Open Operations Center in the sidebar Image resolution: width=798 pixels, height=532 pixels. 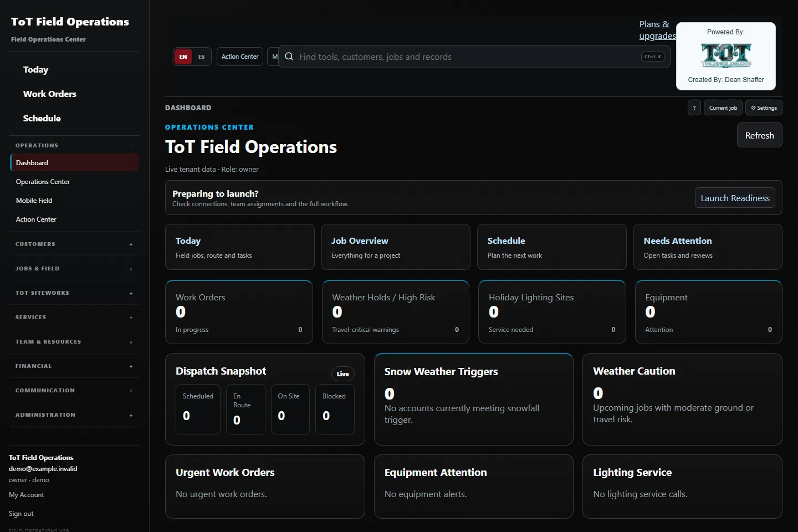pyautogui.click(x=74, y=182)
